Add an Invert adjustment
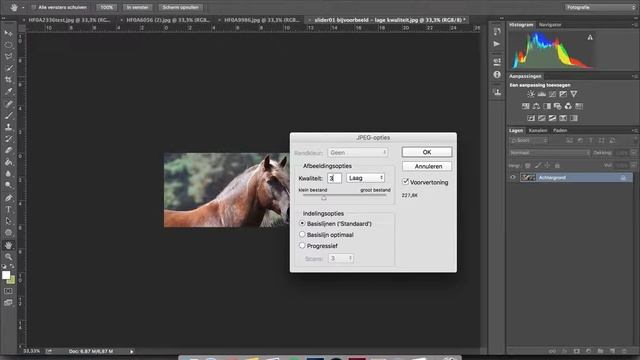This screenshot has width=640, height=360. click(531, 118)
